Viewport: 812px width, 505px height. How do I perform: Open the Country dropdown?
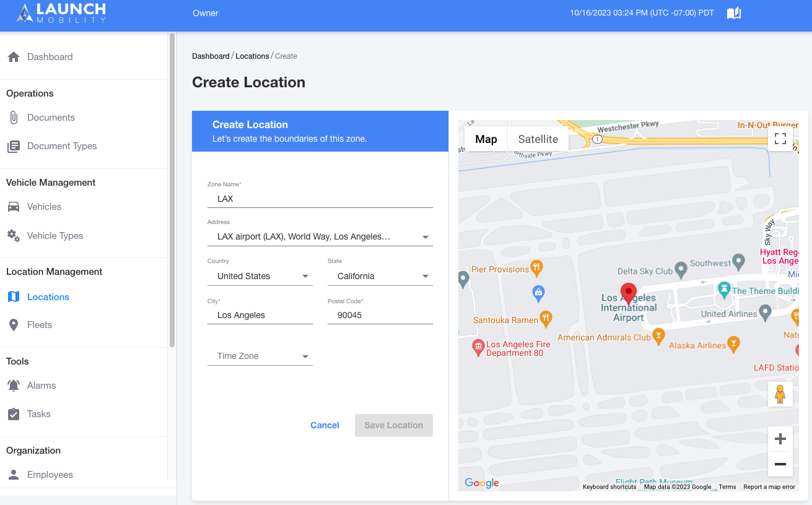[260, 276]
